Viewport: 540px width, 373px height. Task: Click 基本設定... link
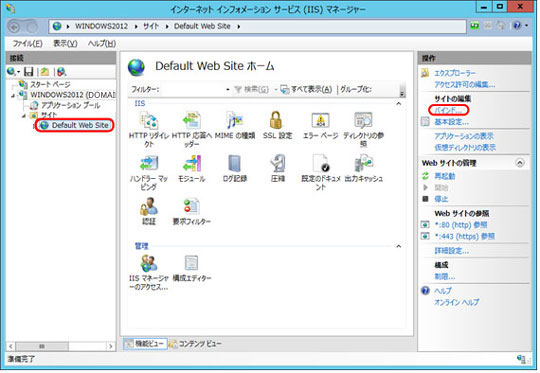tap(451, 122)
